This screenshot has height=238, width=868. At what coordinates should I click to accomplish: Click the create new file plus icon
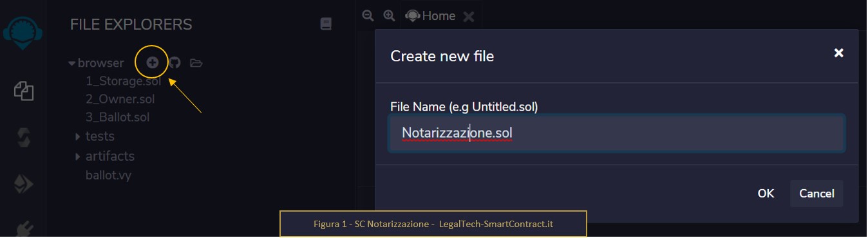tap(152, 62)
